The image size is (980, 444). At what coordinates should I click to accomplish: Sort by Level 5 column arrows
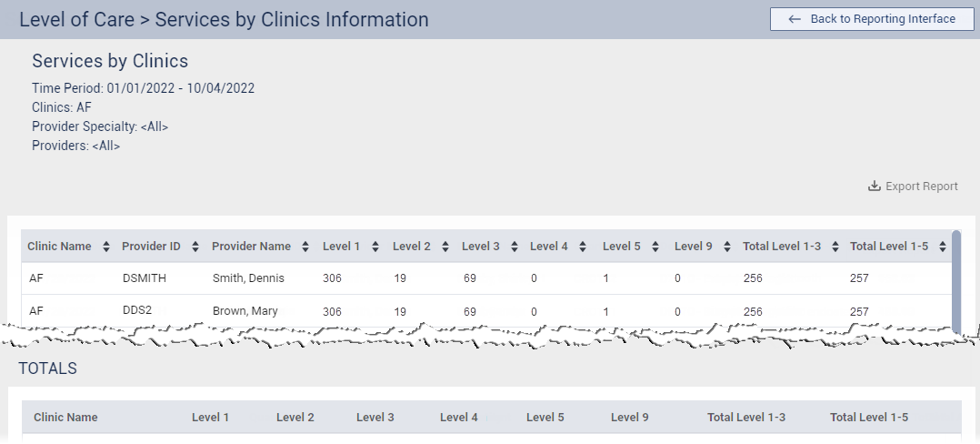tap(655, 247)
